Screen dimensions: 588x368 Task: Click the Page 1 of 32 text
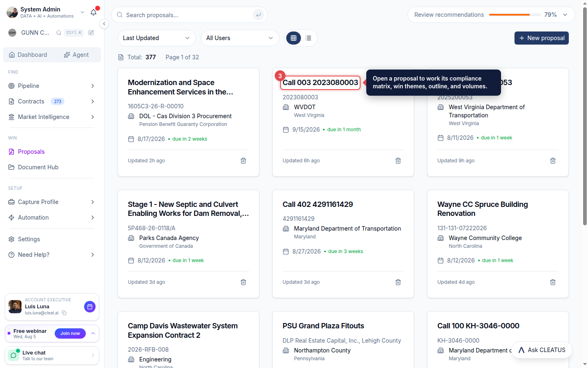pos(182,57)
